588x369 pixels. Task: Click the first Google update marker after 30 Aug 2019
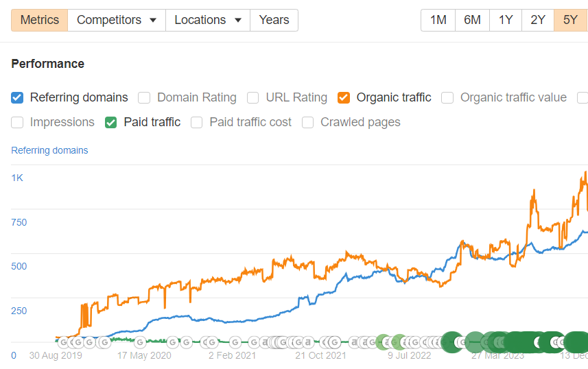click(63, 342)
